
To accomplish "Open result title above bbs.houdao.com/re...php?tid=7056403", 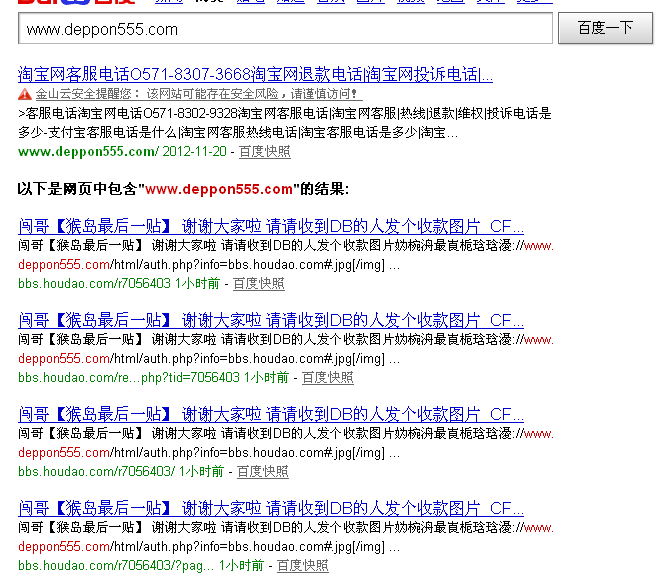I will point(271,320).
